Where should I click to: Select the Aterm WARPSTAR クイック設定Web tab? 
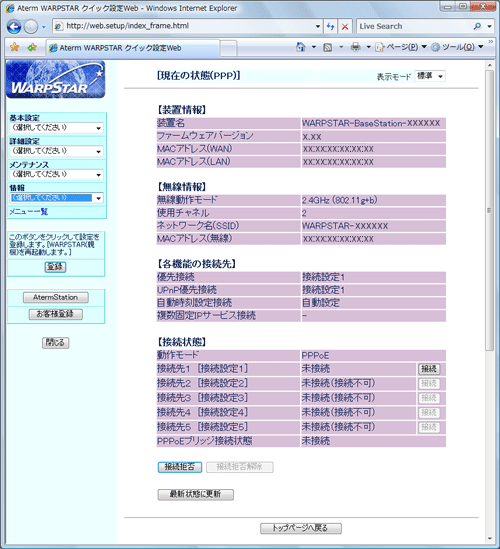133,48
